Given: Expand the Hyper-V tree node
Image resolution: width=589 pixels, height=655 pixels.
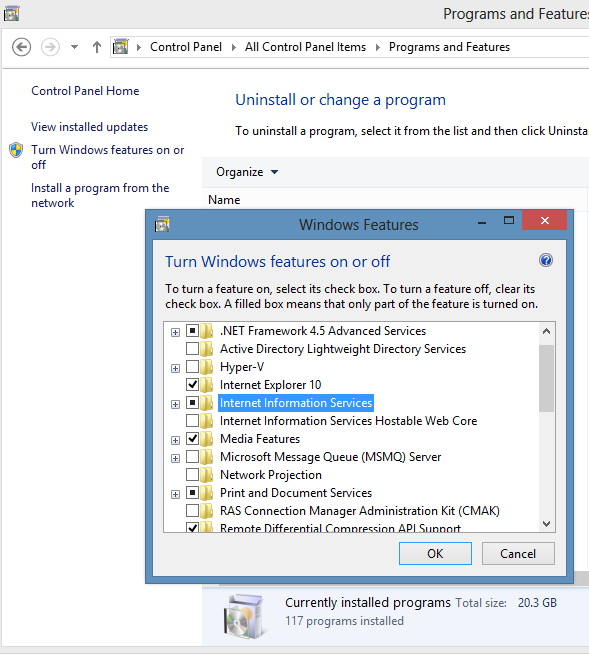Looking at the screenshot, I should (x=175, y=368).
